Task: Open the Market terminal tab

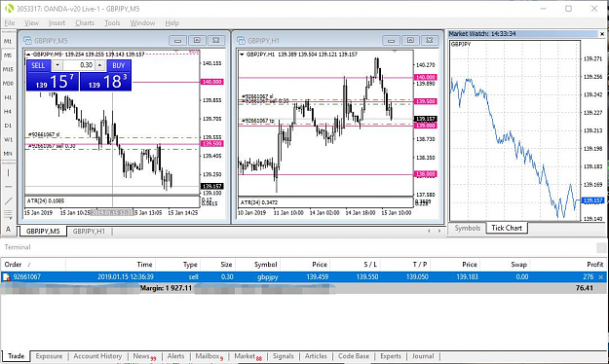Action: pos(247,356)
